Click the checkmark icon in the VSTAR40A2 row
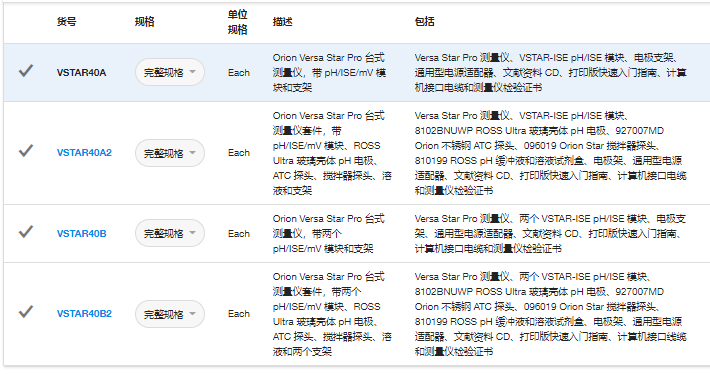Image resolution: width=710 pixels, height=374 pixels. [26, 151]
